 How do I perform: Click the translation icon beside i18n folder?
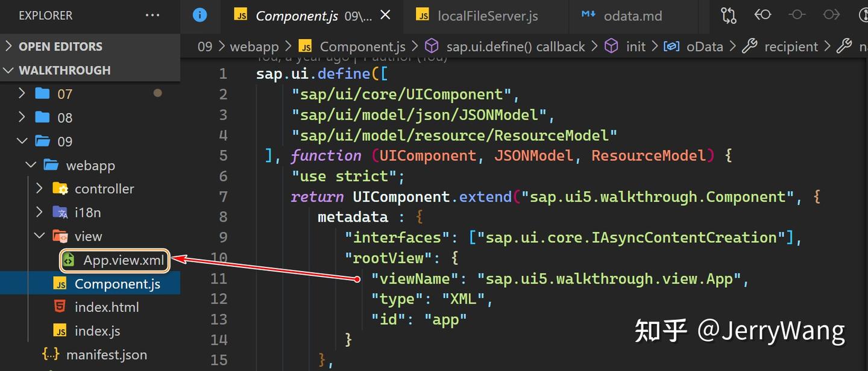pyautogui.click(x=60, y=212)
